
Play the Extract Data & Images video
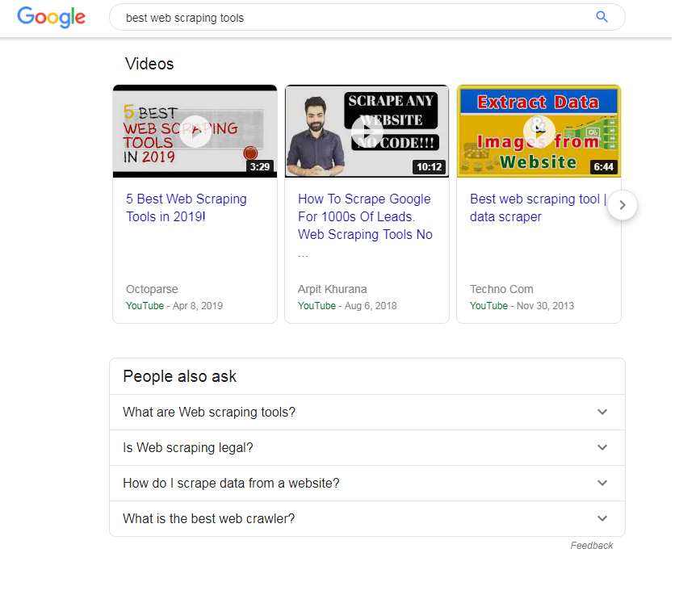pyautogui.click(x=539, y=132)
